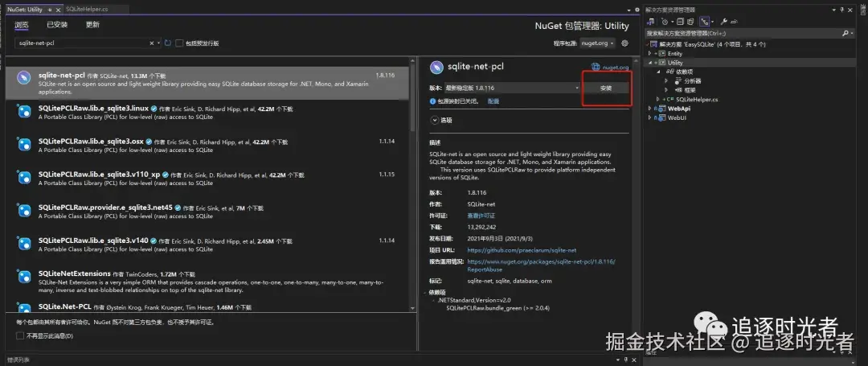Open the ReportAbuse link
This screenshot has height=366, width=868.
pyautogui.click(x=542, y=265)
